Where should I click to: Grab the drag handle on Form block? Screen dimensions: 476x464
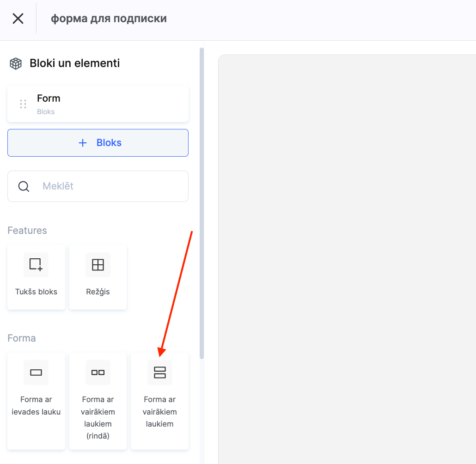point(23,104)
